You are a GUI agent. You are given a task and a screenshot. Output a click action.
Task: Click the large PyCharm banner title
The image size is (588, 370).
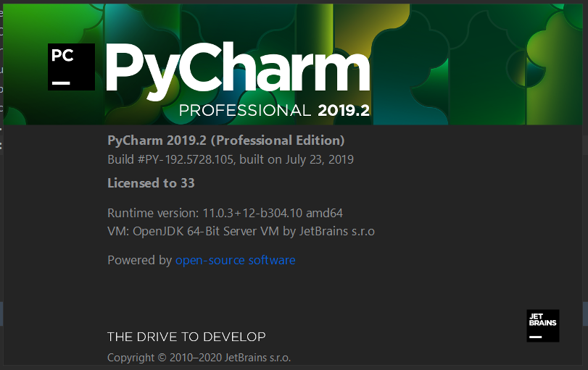coord(238,71)
